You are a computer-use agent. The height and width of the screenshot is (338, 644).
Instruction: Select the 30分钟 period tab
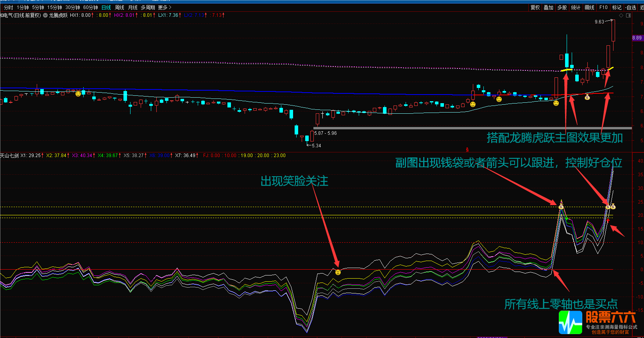[73, 7]
